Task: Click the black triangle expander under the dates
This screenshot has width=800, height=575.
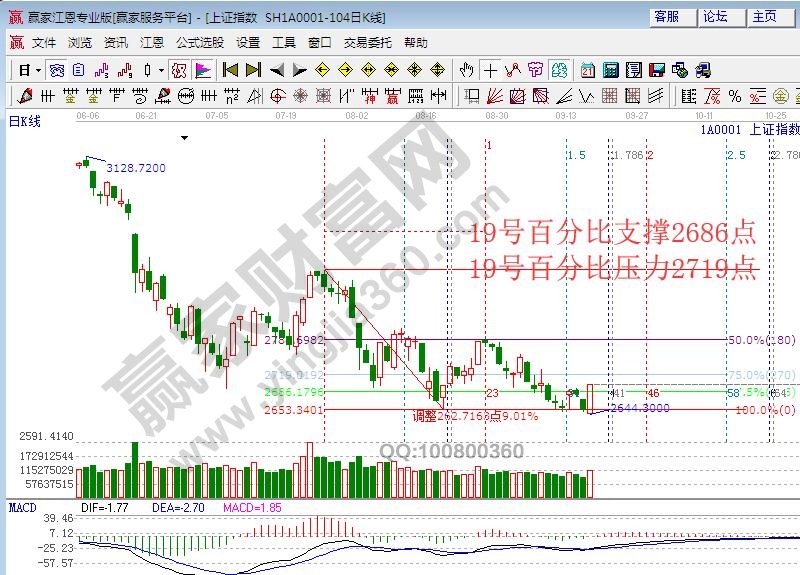Action: 184,137
